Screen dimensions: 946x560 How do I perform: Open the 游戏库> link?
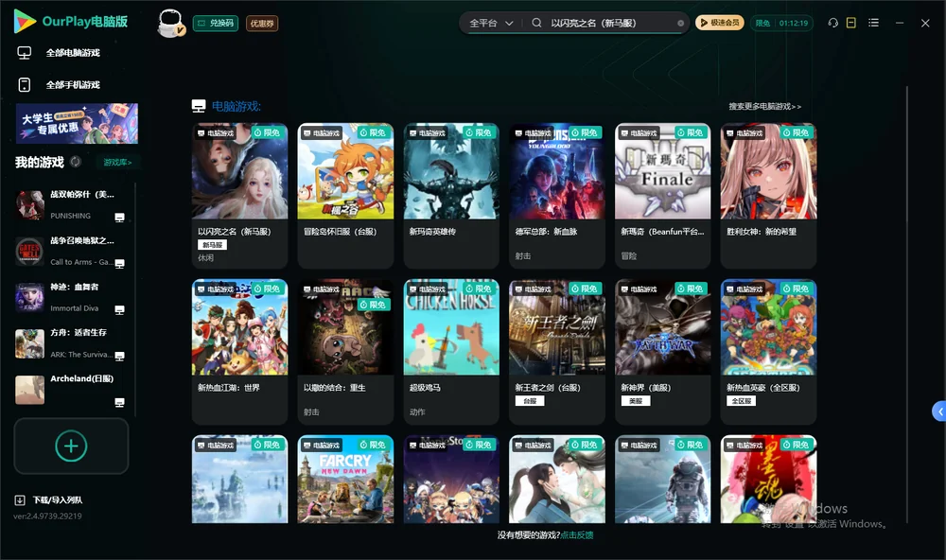point(117,163)
